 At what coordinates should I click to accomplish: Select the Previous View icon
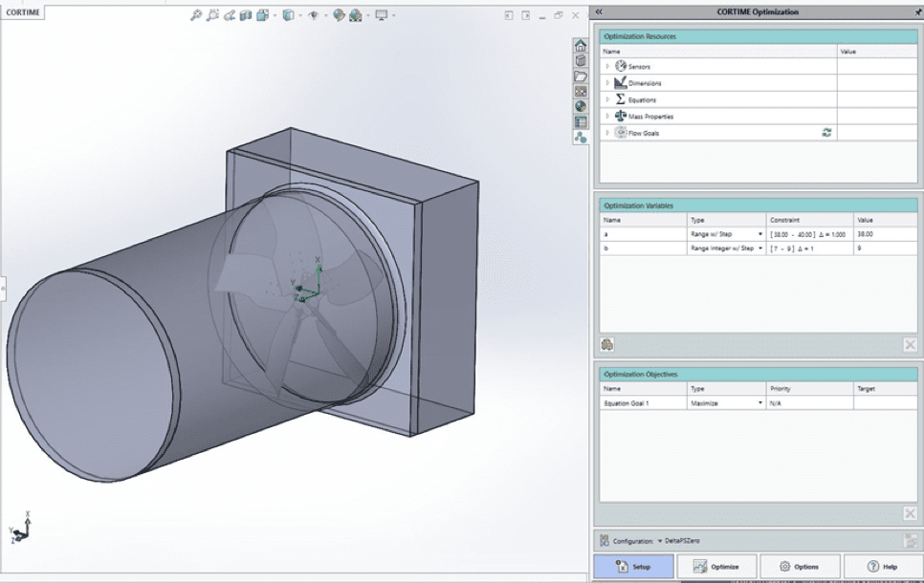pyautogui.click(x=230, y=15)
